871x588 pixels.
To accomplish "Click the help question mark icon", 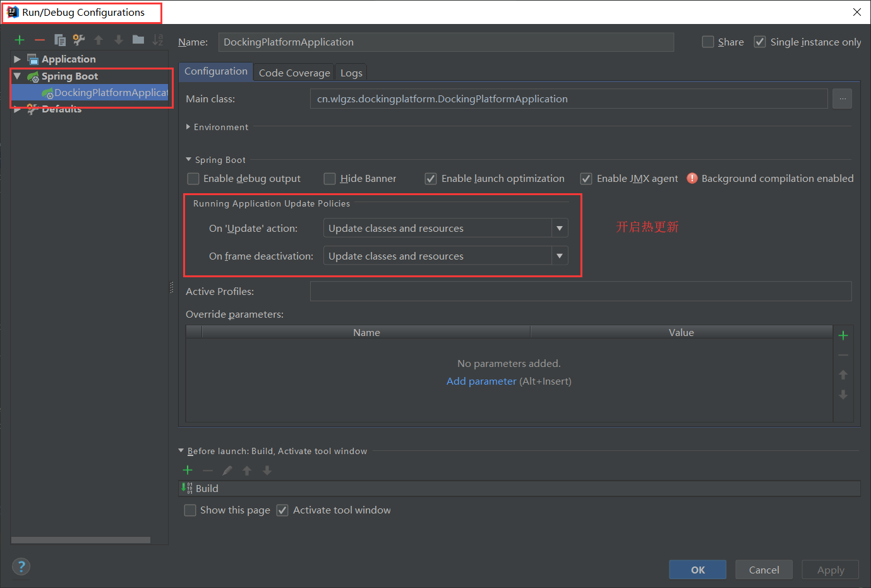I will tap(21, 567).
